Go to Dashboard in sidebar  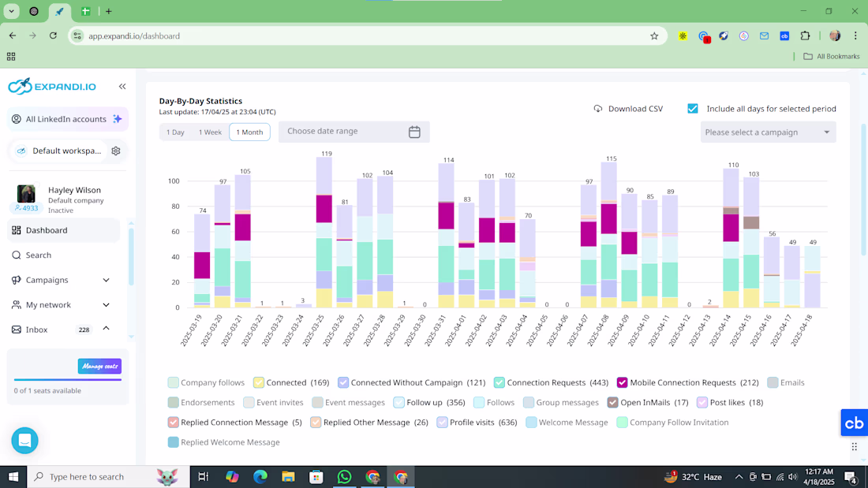[63, 230]
